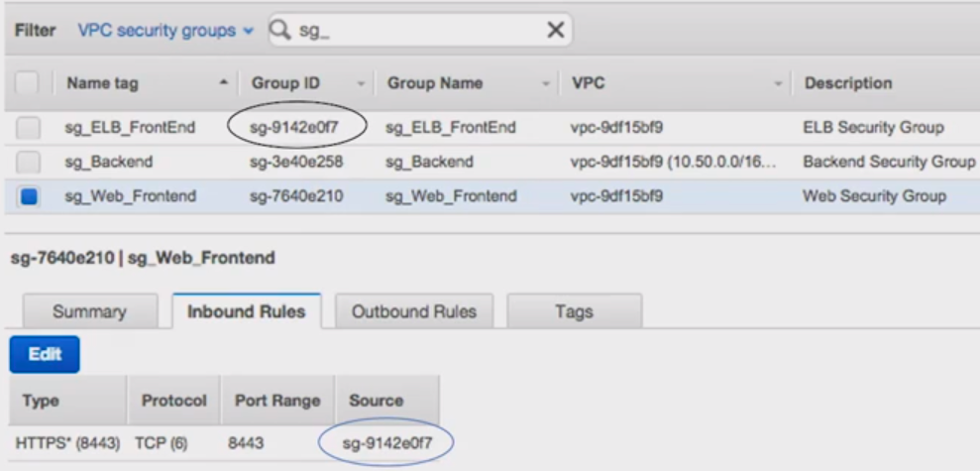Sort by Name tag column arrow

pyautogui.click(x=224, y=82)
